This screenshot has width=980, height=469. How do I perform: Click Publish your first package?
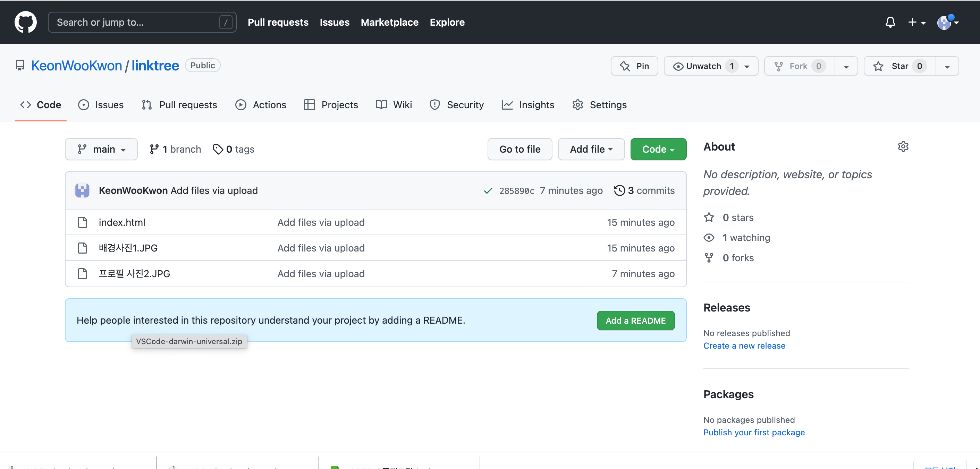pos(754,433)
